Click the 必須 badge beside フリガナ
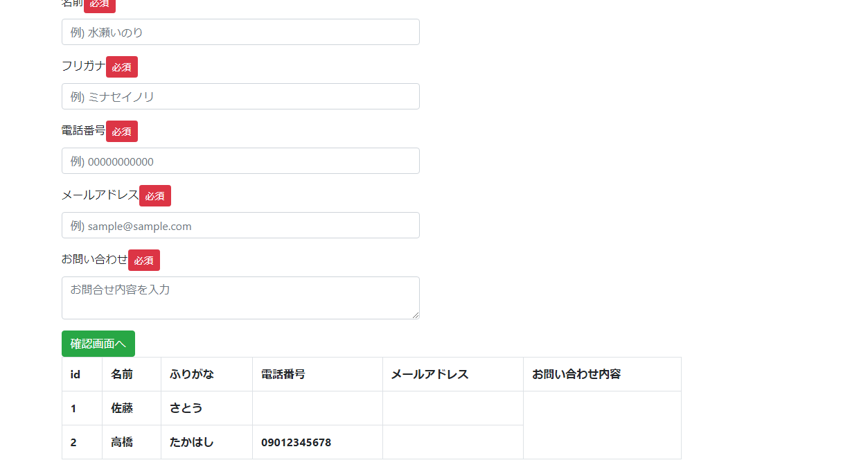 [122, 67]
